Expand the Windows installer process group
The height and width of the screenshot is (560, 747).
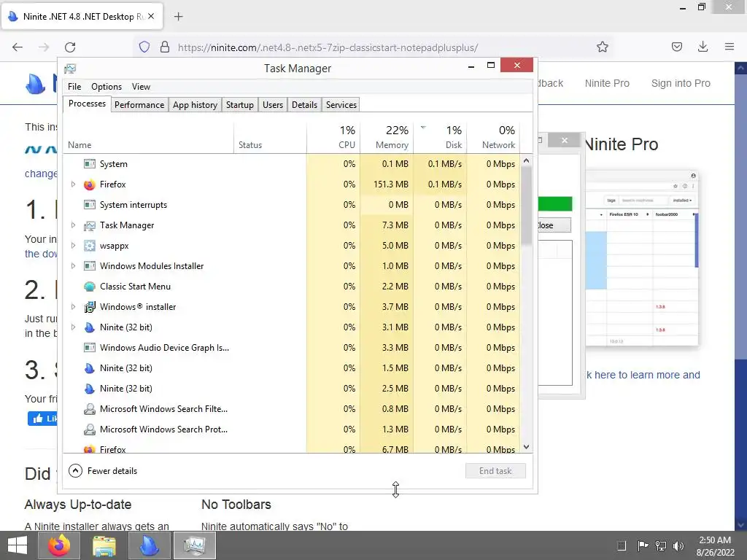(x=73, y=307)
